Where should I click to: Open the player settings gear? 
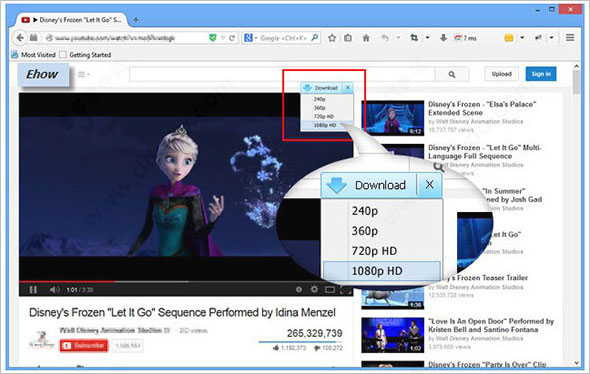314,289
